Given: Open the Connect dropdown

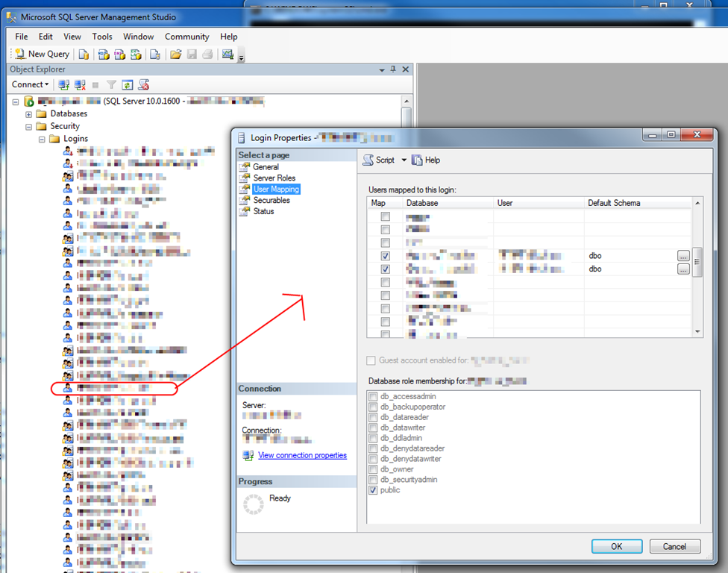Looking at the screenshot, I should tap(30, 84).
